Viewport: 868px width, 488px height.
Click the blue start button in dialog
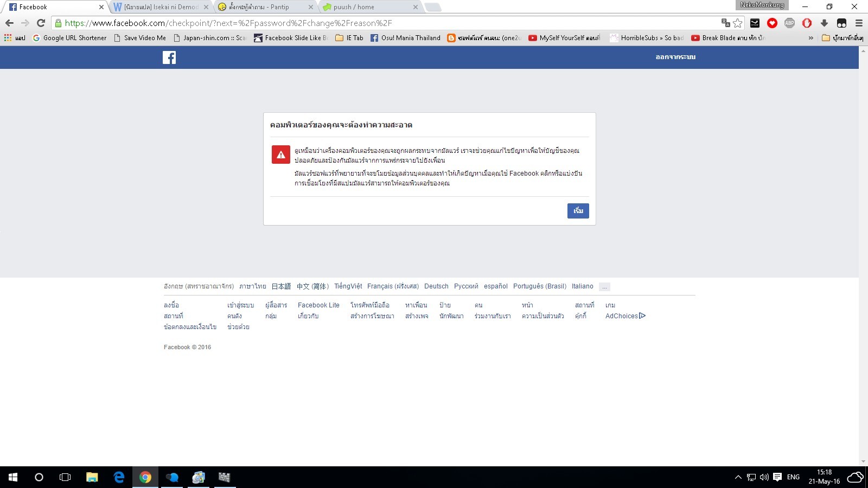click(x=578, y=211)
